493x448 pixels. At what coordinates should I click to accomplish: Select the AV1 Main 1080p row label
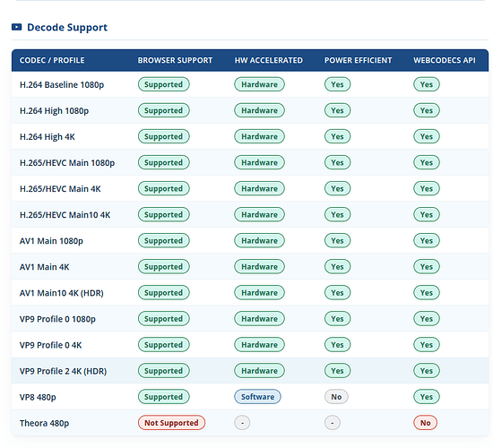click(51, 241)
